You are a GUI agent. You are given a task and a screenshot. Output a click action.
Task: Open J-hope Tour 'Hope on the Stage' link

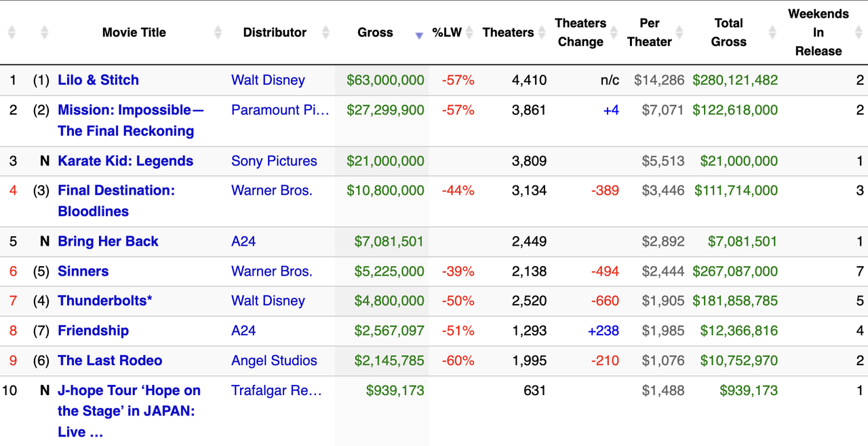point(129,411)
